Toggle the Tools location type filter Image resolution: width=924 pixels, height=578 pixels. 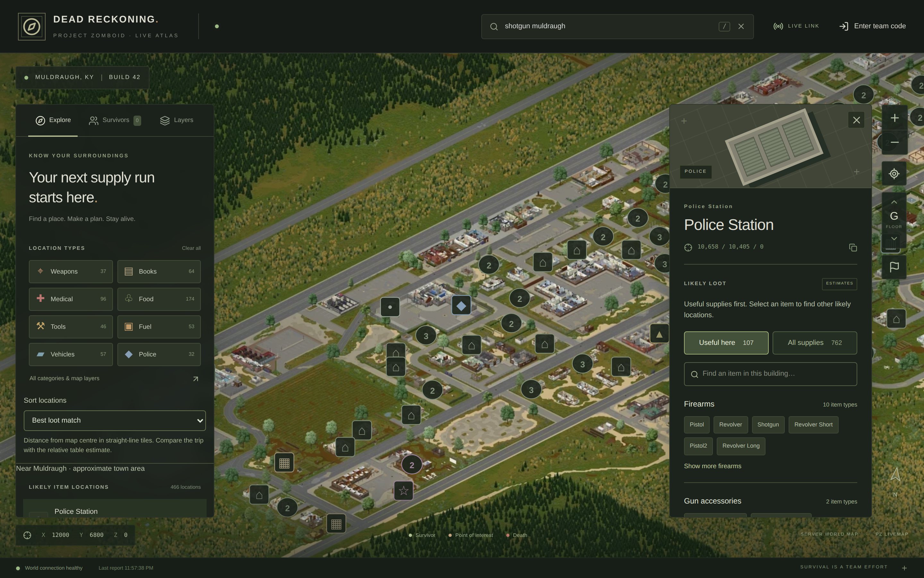click(x=71, y=327)
